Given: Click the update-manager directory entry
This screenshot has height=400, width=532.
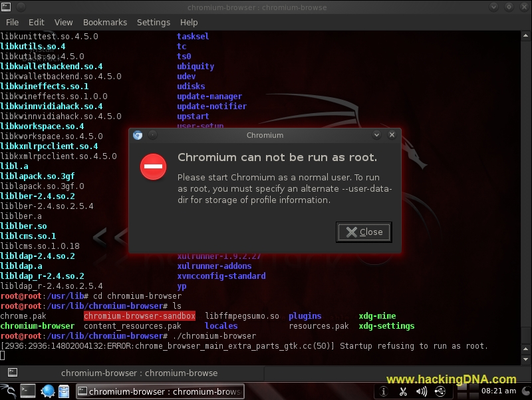Looking at the screenshot, I should (x=209, y=96).
